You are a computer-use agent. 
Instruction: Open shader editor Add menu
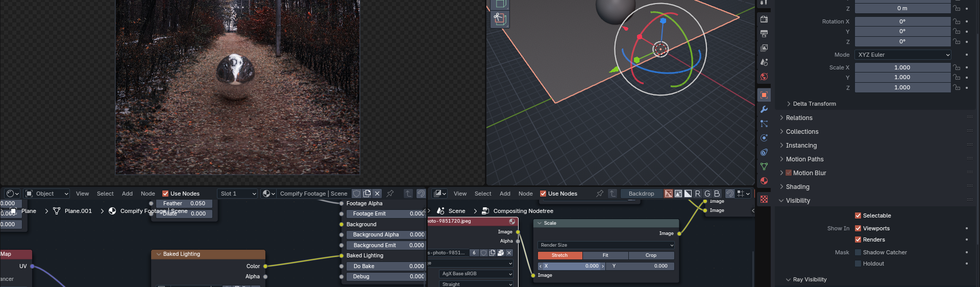[x=127, y=194]
